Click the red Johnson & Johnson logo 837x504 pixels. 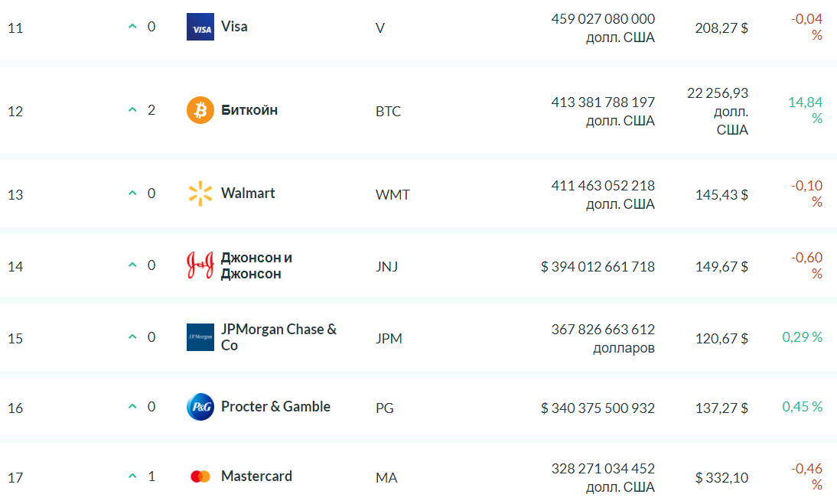200,265
